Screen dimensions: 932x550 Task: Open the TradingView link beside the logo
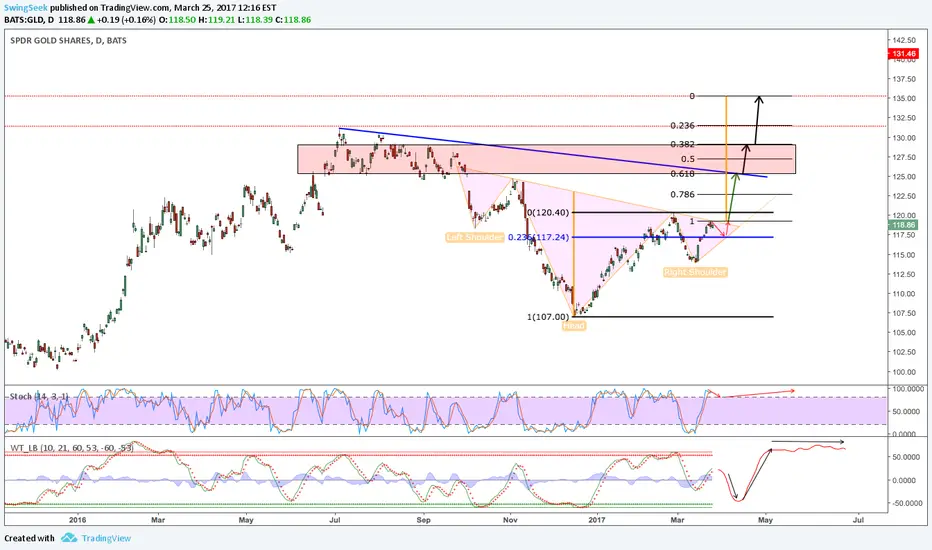(x=106, y=538)
